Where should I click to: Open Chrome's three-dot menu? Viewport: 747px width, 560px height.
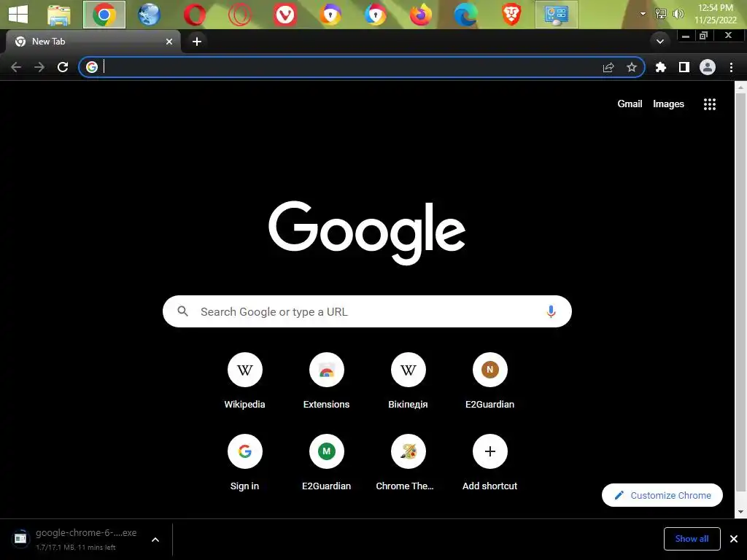731,67
